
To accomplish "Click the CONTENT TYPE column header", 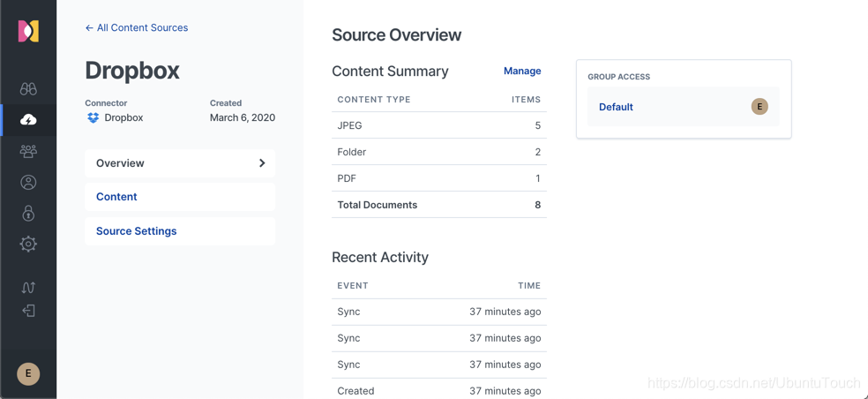I will point(374,100).
